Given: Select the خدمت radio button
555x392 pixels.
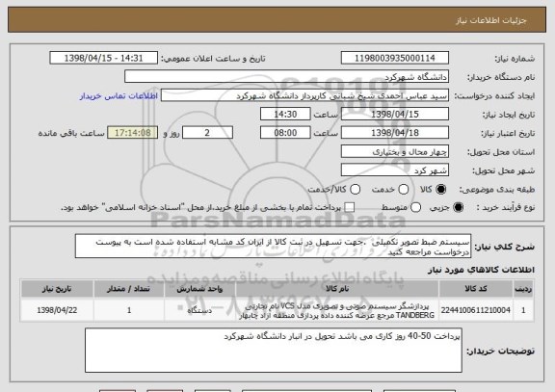Looking at the screenshot, I should [403, 190].
